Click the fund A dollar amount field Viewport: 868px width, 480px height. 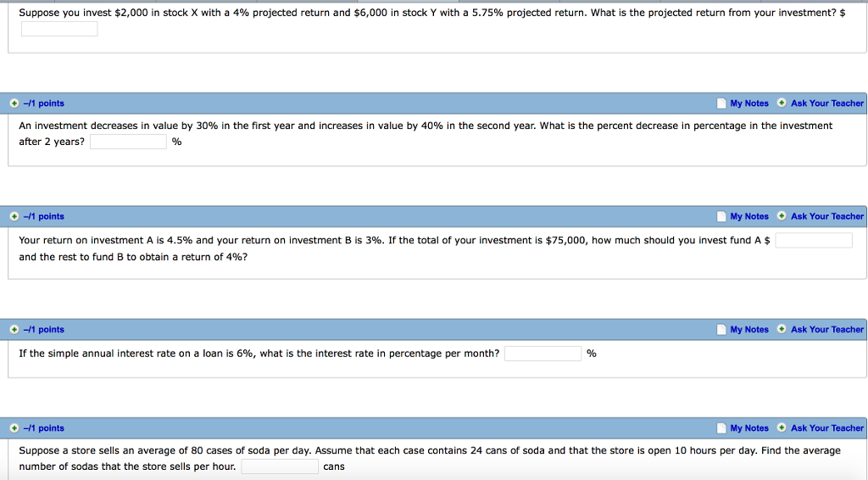point(814,241)
